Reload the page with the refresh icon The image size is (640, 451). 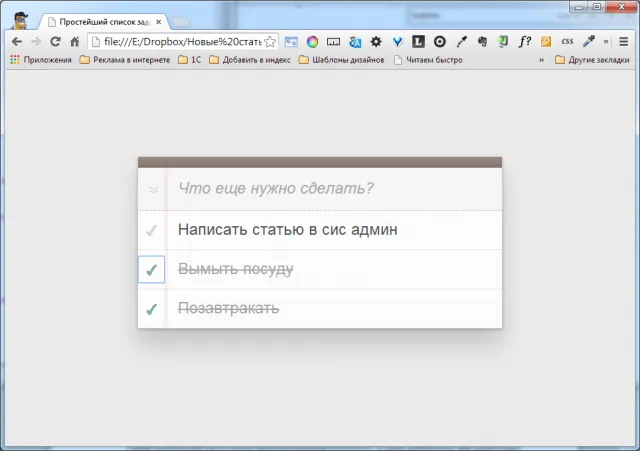tap(55, 42)
